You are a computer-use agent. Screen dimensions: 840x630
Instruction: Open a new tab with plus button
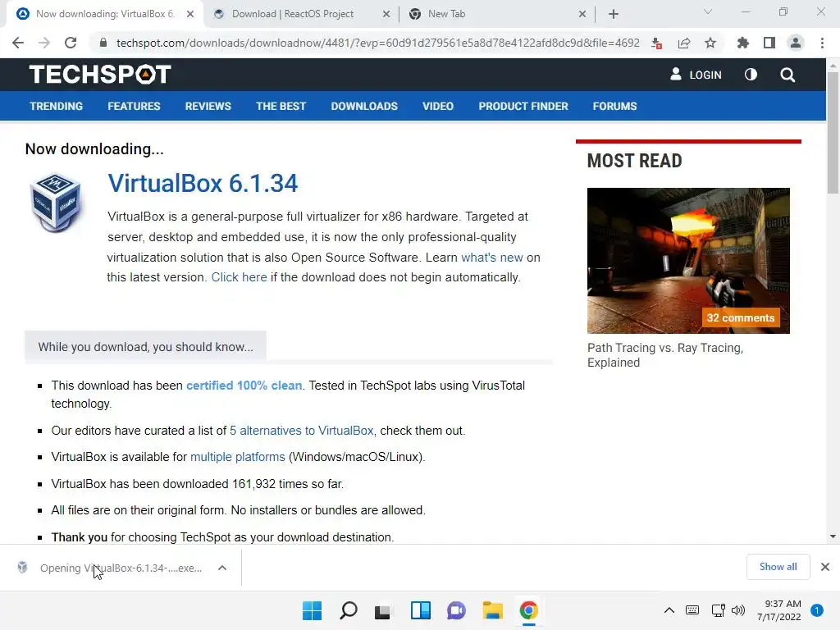click(614, 14)
